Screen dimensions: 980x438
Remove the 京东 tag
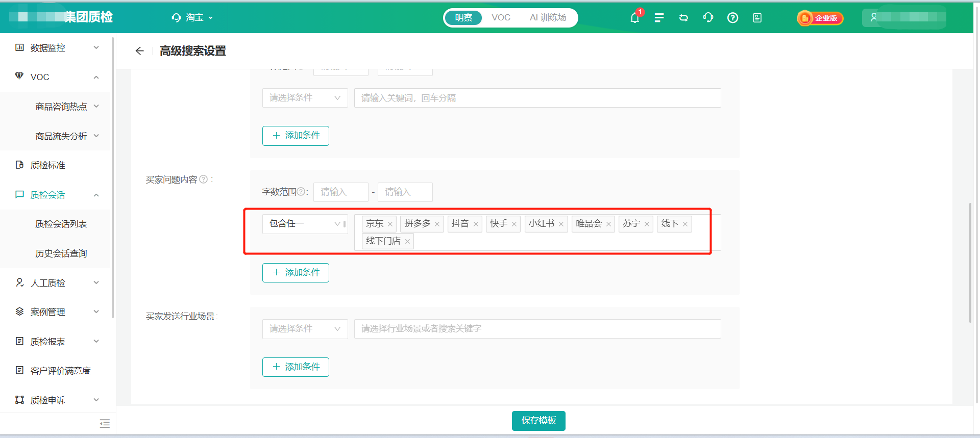pyautogui.click(x=390, y=224)
